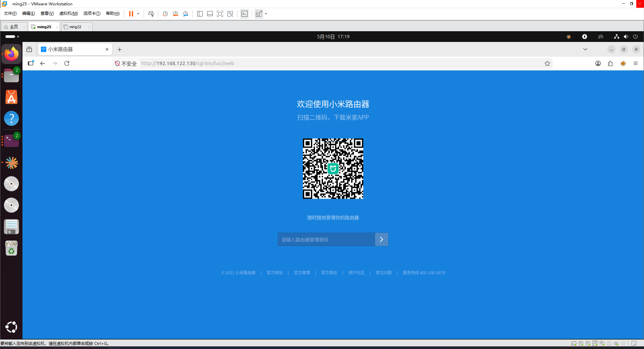Click the orange extension icon in the Firefox toolbar
The image size is (644, 349).
pyautogui.click(x=623, y=63)
